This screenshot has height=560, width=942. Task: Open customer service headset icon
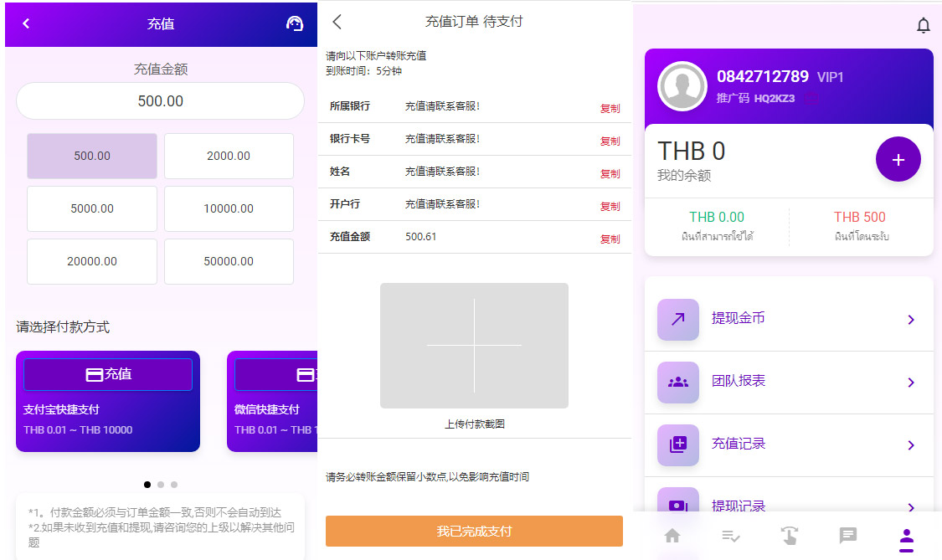pos(295,23)
